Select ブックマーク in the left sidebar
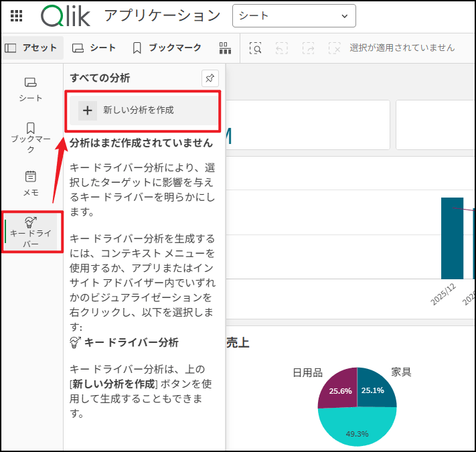Image resolution: width=476 pixels, height=452 pixels. 31,137
